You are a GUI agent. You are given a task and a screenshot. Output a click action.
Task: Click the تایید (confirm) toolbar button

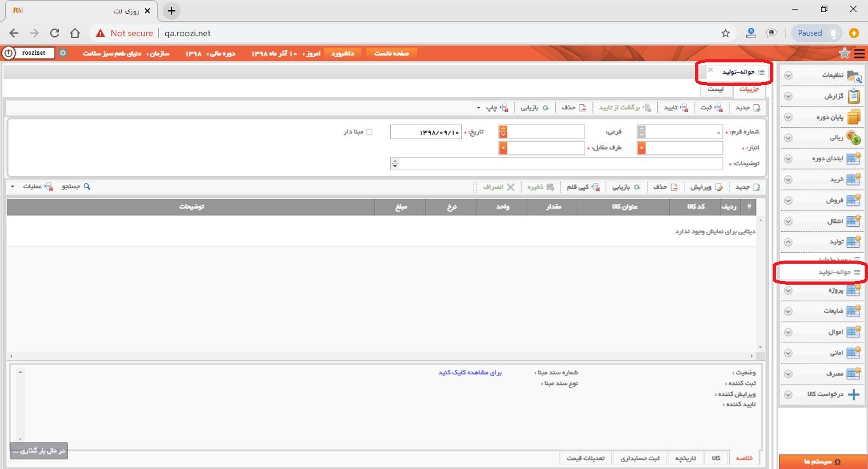[676, 107]
